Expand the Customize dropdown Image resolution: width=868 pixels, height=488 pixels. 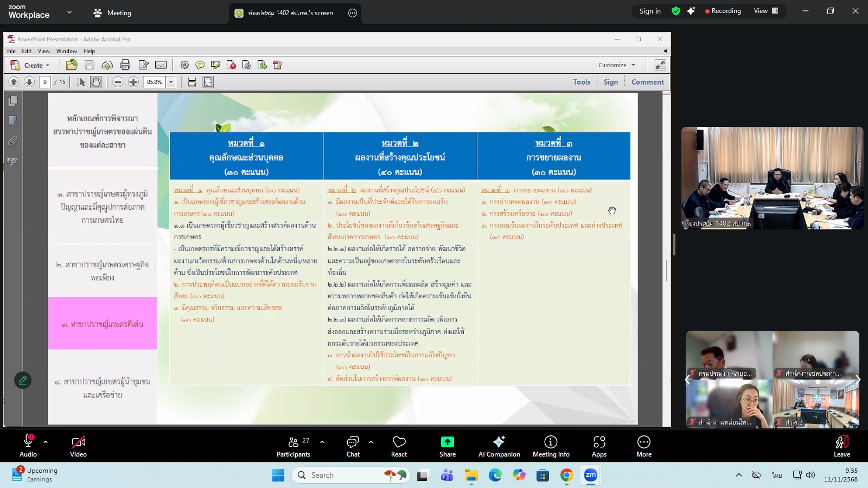pyautogui.click(x=615, y=65)
